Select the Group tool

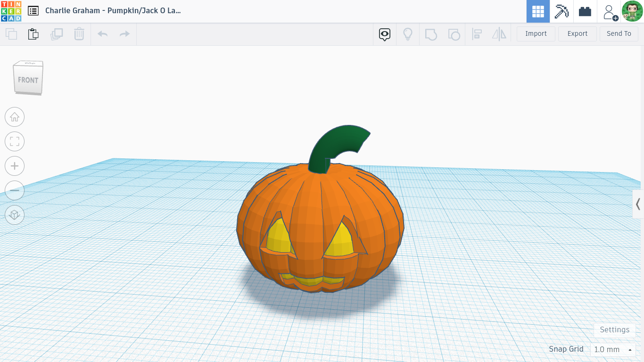[x=431, y=34]
